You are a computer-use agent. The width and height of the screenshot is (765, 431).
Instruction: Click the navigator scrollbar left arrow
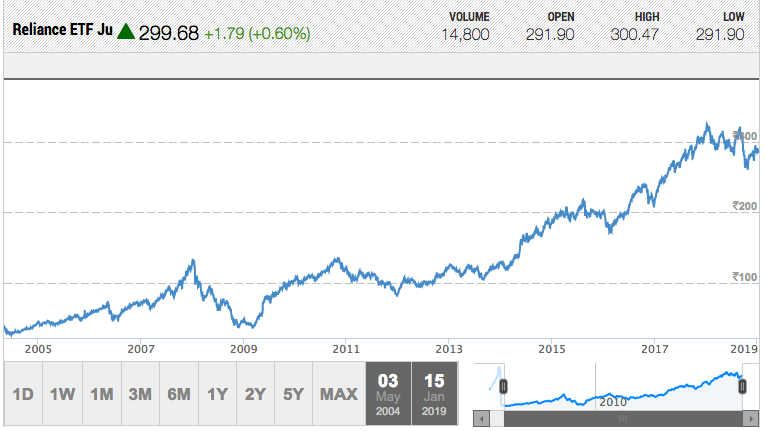(x=482, y=419)
